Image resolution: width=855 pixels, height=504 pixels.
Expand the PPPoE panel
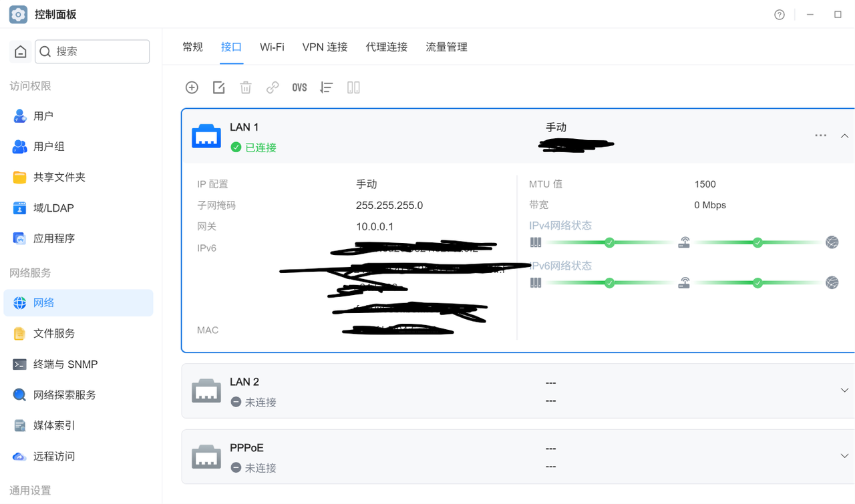tap(844, 456)
